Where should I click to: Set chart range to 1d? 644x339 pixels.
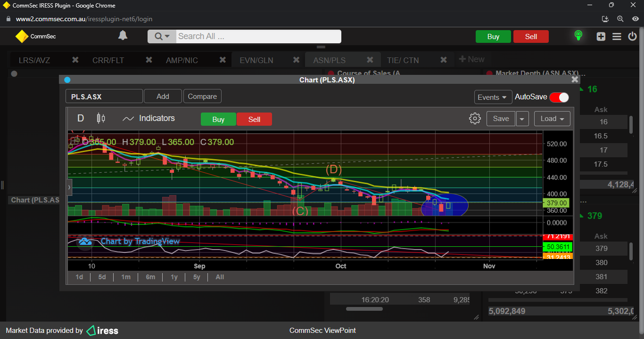point(79,277)
